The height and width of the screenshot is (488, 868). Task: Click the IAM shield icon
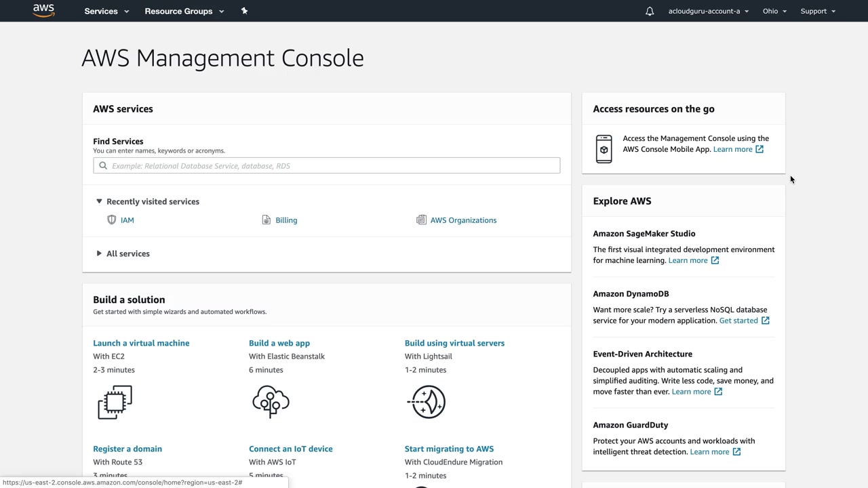click(112, 220)
